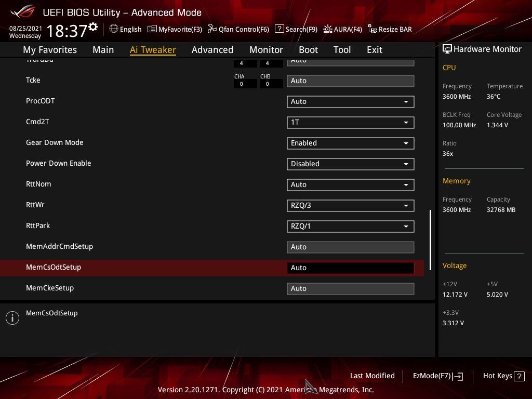The height and width of the screenshot is (399, 532).
Task: Open the RttNom dropdown
Action: pos(351,185)
